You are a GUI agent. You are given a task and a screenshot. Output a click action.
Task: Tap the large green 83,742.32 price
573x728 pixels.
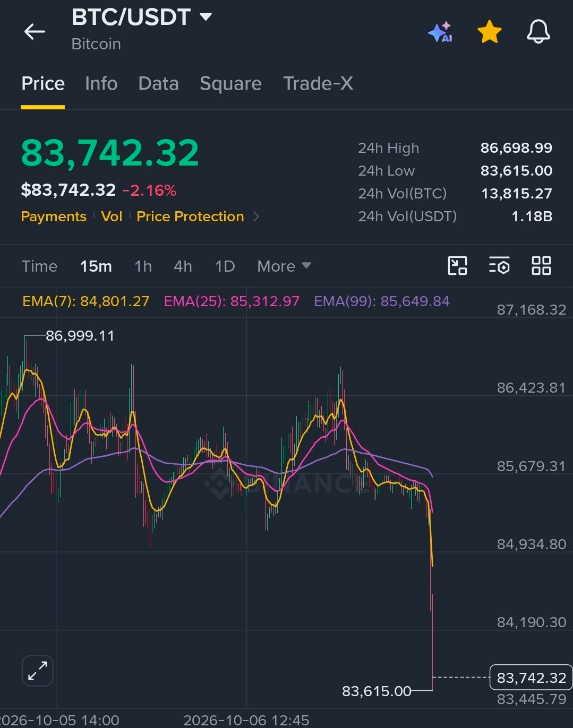[x=110, y=153]
